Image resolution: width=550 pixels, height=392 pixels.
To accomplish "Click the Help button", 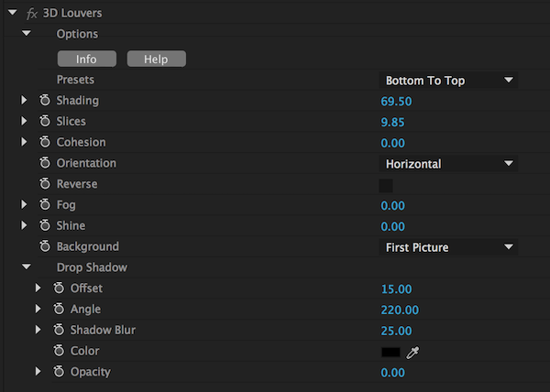I will (x=156, y=60).
